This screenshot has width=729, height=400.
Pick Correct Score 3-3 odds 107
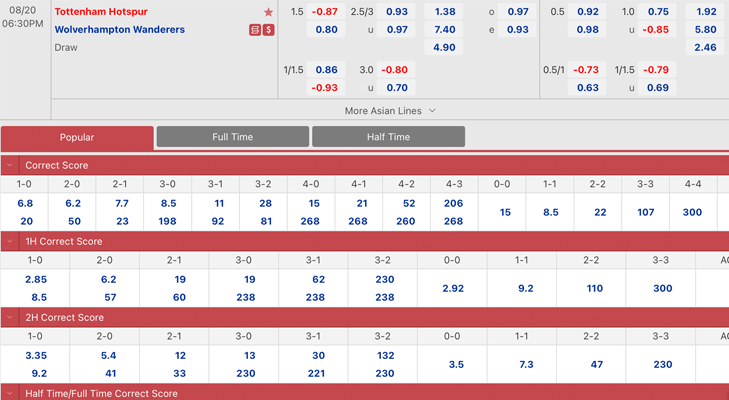(646, 212)
